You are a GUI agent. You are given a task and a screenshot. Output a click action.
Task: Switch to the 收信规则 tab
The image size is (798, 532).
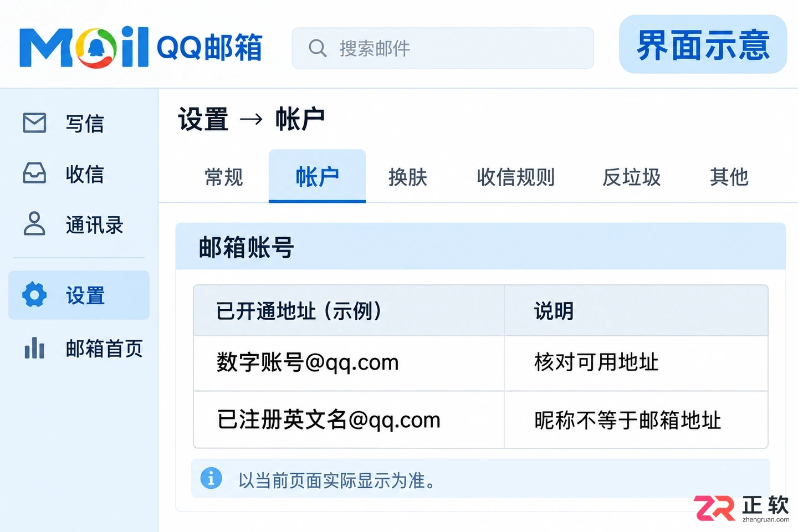coord(516,177)
